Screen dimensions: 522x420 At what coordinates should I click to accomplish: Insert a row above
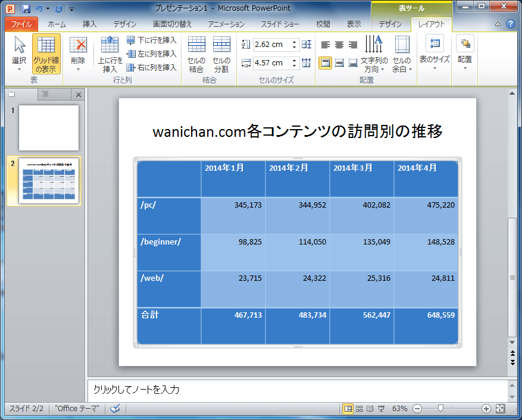[110, 54]
